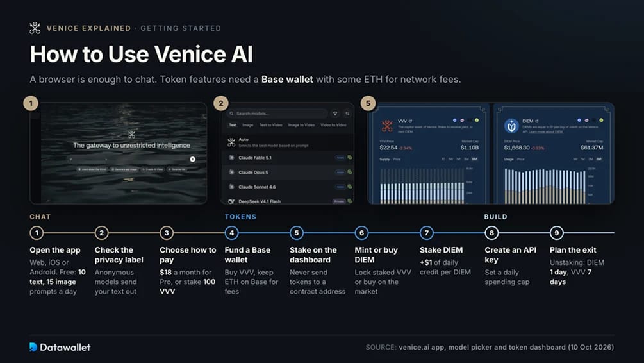Click the Plan the exit step heading
This screenshot has width=644, height=363.
click(573, 250)
